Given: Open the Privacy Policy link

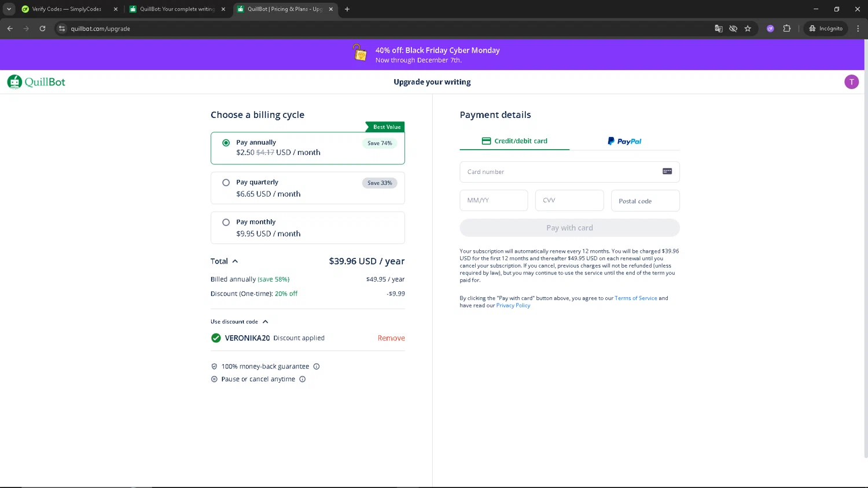Looking at the screenshot, I should pyautogui.click(x=513, y=306).
